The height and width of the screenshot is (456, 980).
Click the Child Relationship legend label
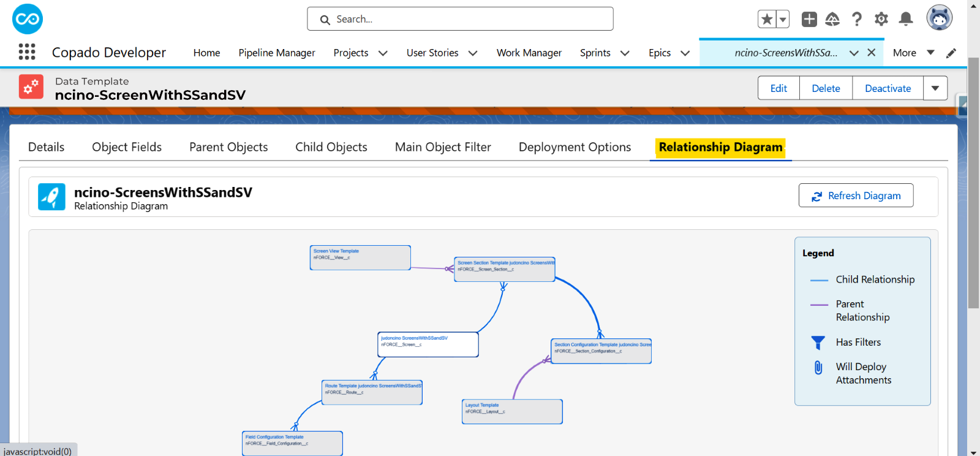click(x=875, y=279)
